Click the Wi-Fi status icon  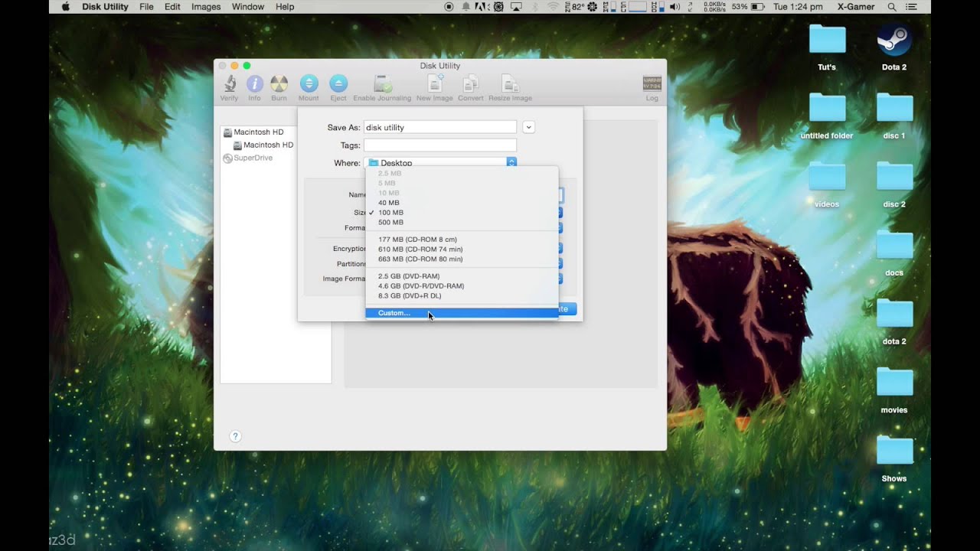pos(553,7)
